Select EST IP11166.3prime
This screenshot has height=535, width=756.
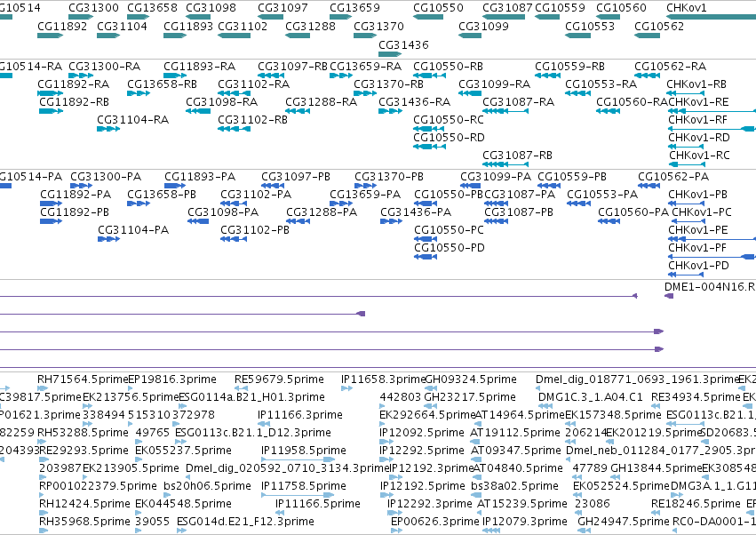coord(300,415)
